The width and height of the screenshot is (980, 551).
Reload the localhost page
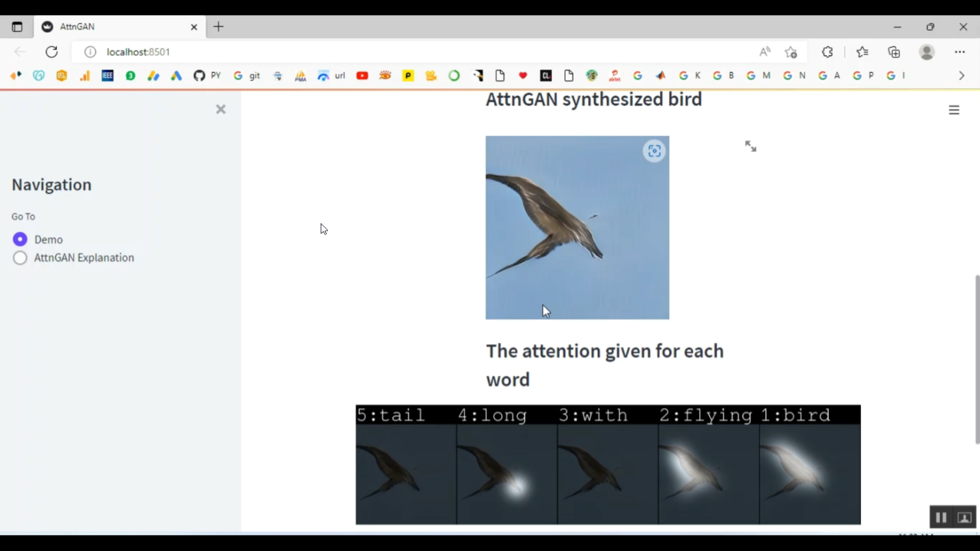52,52
